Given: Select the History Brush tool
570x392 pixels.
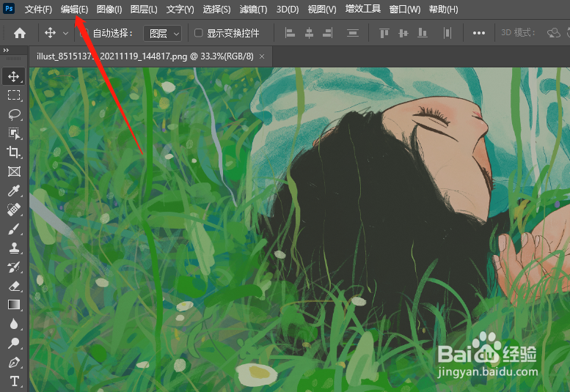Looking at the screenshot, I should [x=14, y=267].
